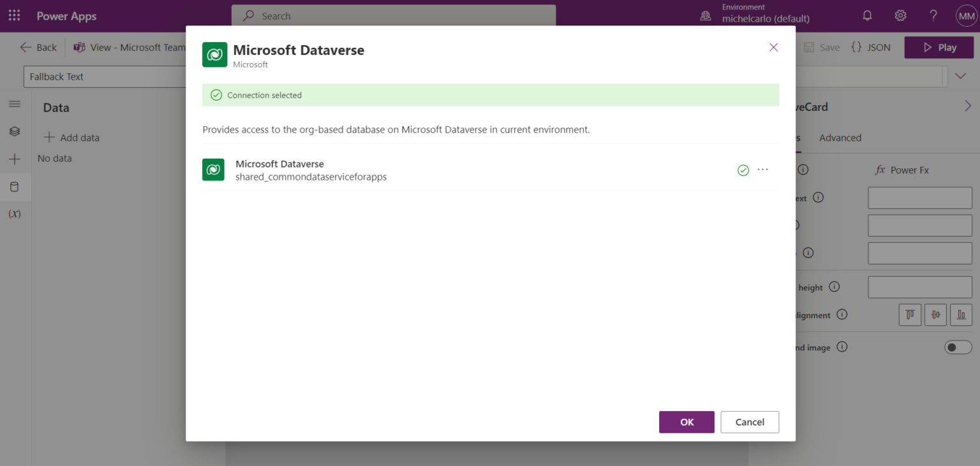Click the Power Fx formula icon
Image resolution: width=980 pixels, height=466 pixels.
tap(880, 170)
